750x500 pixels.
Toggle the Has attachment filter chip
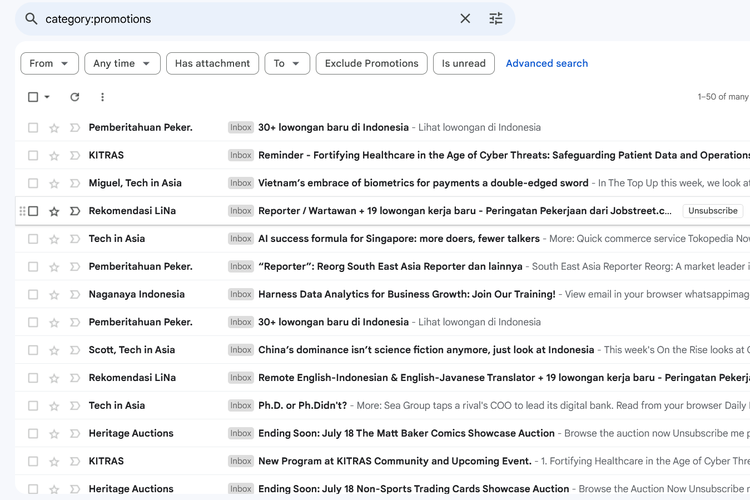point(212,64)
